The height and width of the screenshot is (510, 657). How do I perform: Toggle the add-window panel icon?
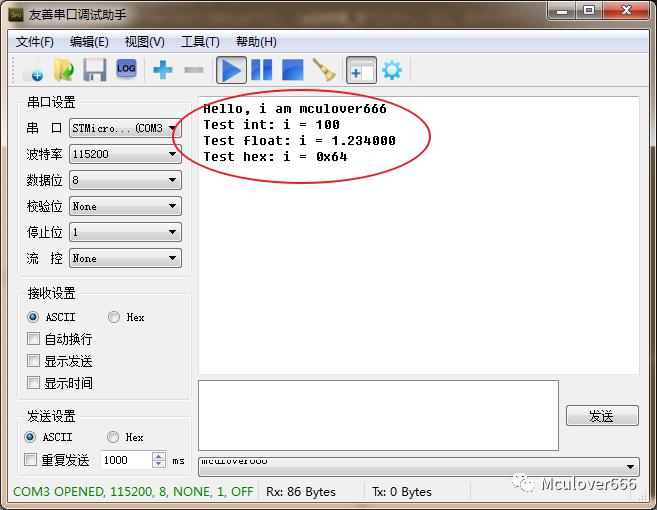[361, 70]
